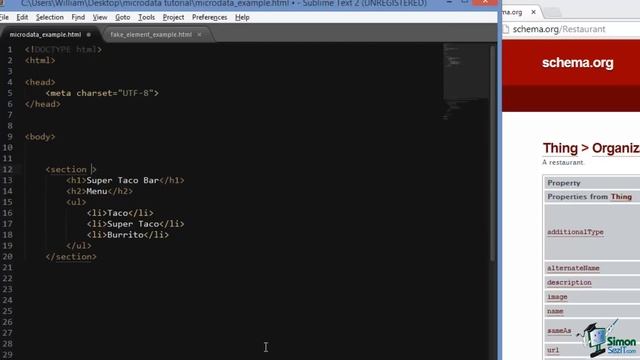
Task: Click the Burrito list item line
Action: 127,235
